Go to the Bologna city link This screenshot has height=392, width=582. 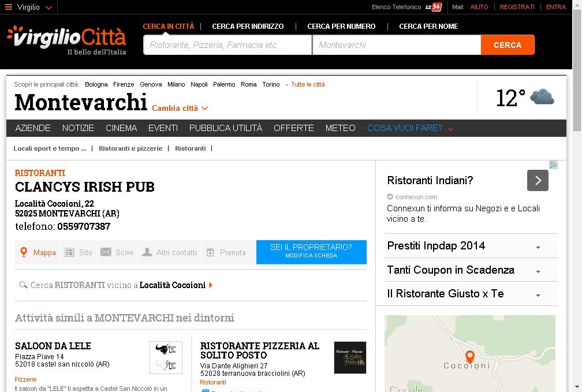[x=96, y=84]
